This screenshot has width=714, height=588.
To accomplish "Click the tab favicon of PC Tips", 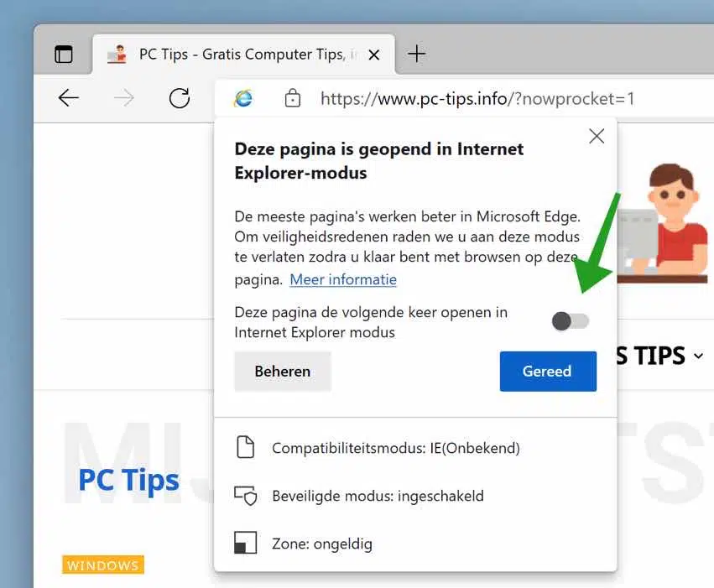I will (x=117, y=55).
